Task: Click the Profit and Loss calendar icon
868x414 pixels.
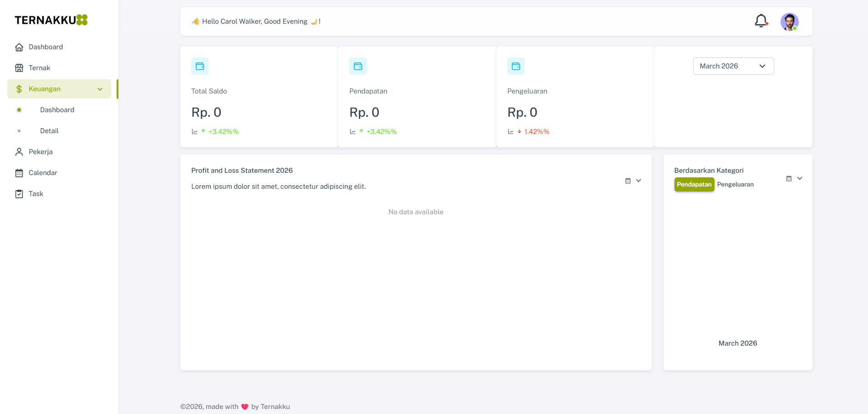Action: click(628, 181)
